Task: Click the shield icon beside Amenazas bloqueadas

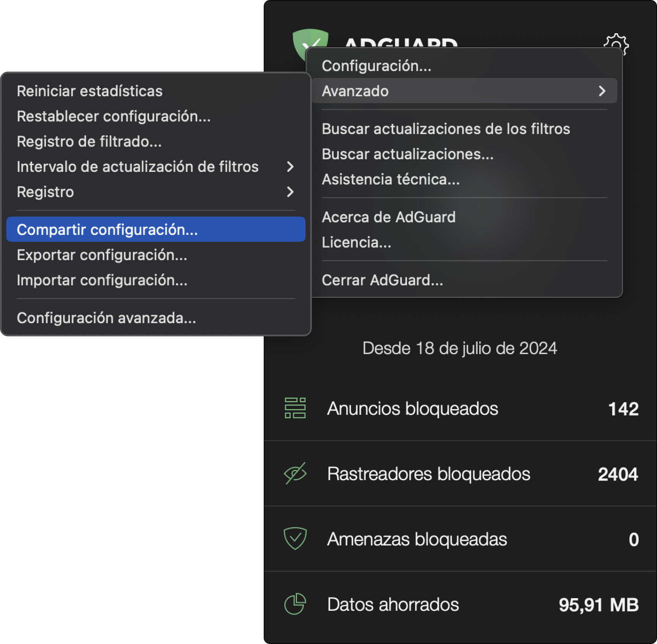Action: pyautogui.click(x=295, y=539)
